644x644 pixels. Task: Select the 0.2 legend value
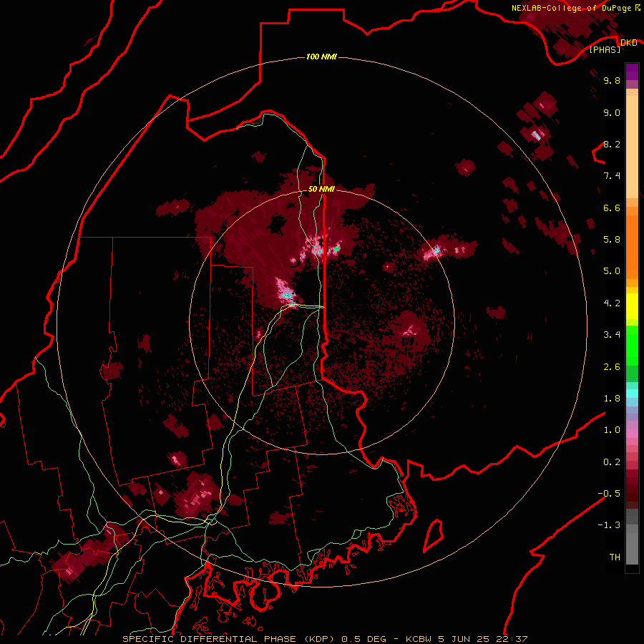tap(612, 462)
